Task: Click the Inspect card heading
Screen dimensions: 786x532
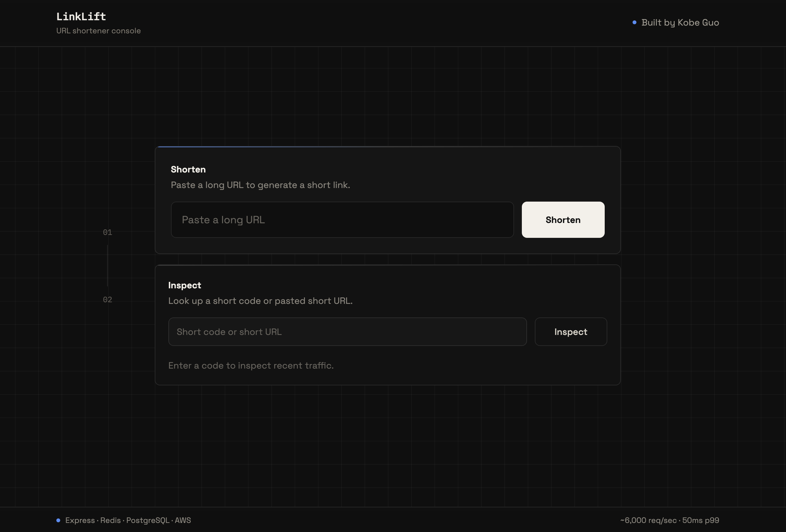Action: pyautogui.click(x=184, y=285)
